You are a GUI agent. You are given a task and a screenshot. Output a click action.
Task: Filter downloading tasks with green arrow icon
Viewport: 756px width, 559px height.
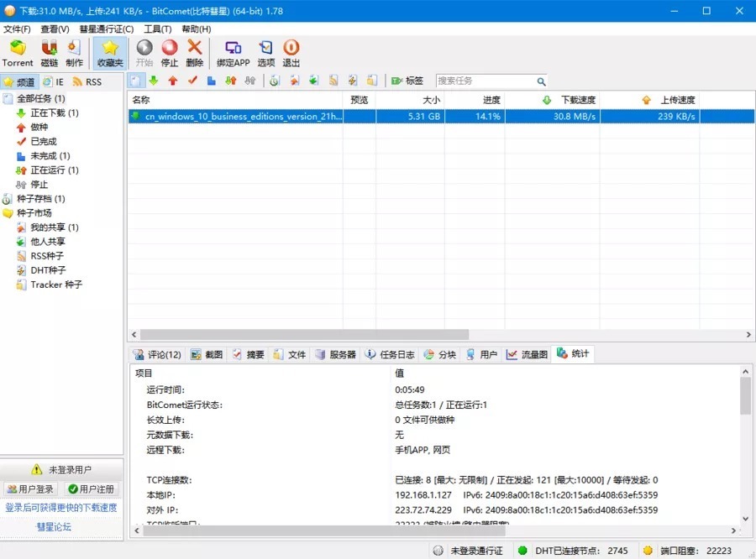point(154,81)
